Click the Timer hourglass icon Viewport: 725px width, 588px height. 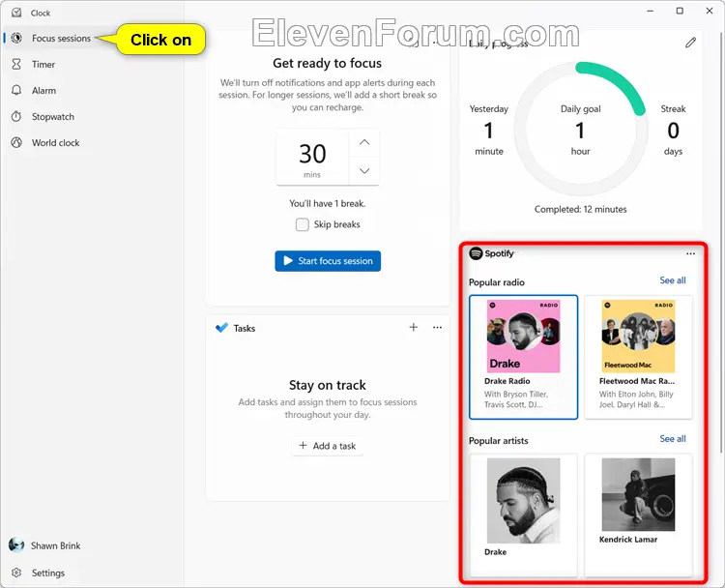[x=16, y=64]
